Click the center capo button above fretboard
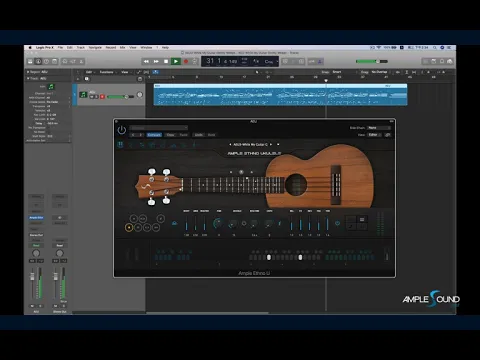The width and height of the screenshot is (480, 360). tap(241, 172)
